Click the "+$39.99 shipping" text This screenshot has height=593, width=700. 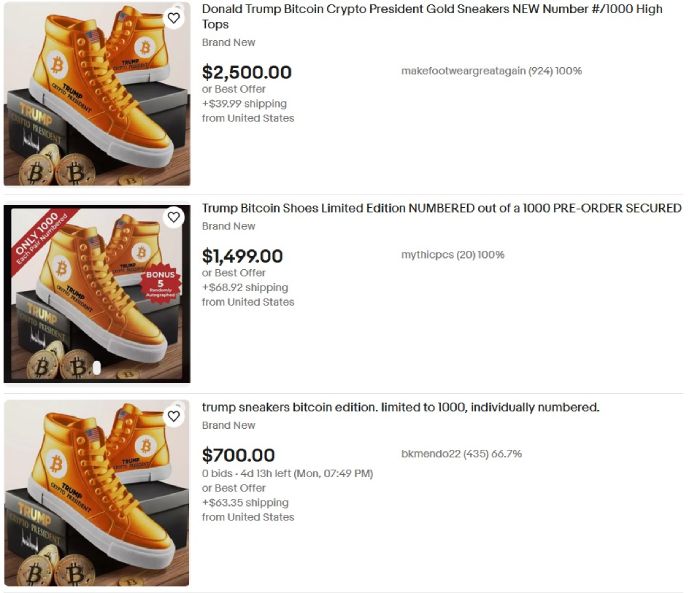point(244,103)
